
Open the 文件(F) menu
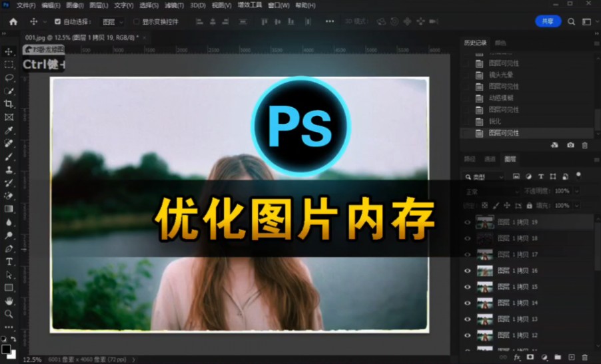pos(26,5)
